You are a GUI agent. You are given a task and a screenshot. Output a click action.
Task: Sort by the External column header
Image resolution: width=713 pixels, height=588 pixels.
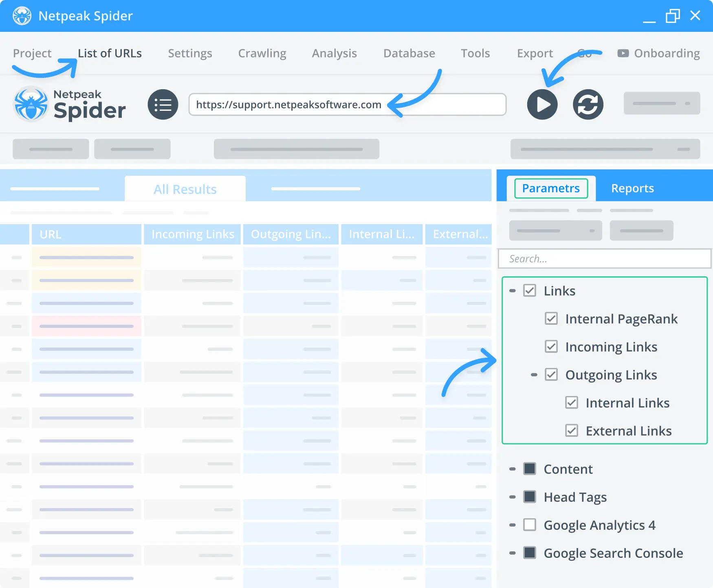pyautogui.click(x=458, y=234)
